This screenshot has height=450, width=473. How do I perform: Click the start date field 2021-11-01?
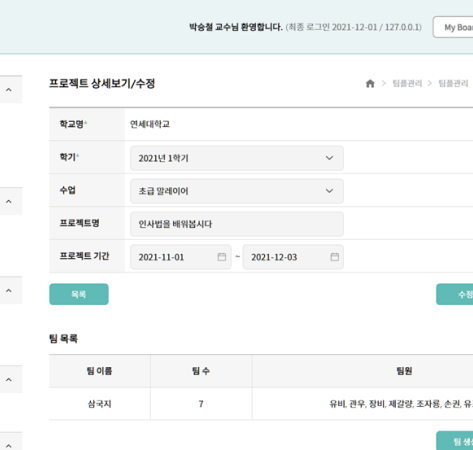[x=180, y=257]
